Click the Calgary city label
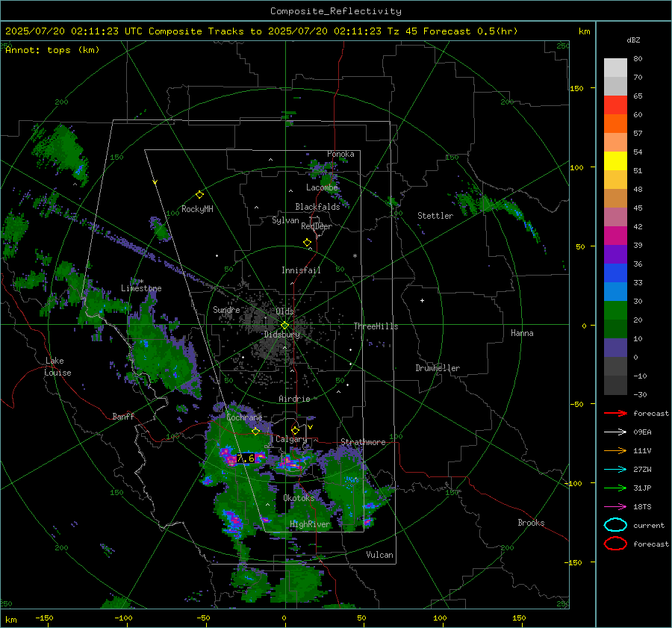The width and height of the screenshot is (672, 628). point(291,439)
